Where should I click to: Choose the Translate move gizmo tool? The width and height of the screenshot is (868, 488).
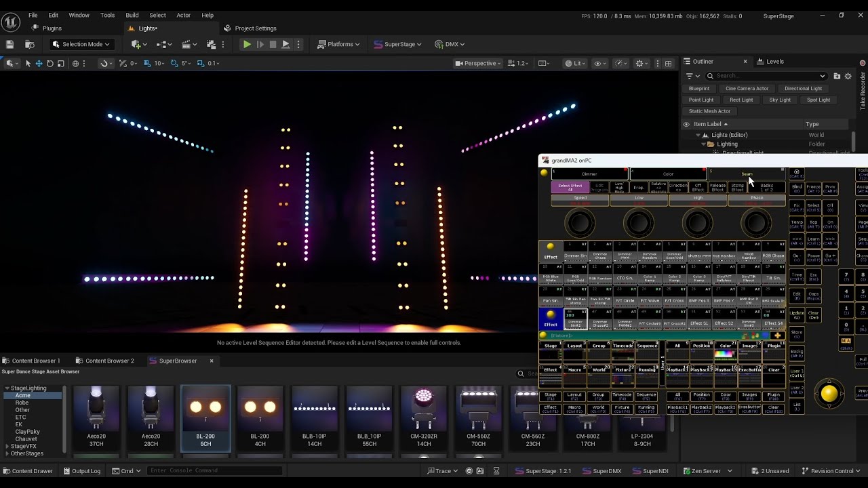[39, 63]
